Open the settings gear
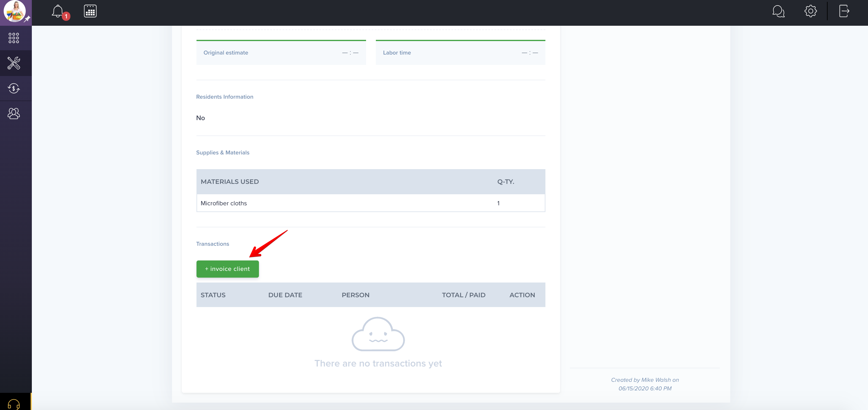Image resolution: width=868 pixels, height=410 pixels. tap(810, 11)
